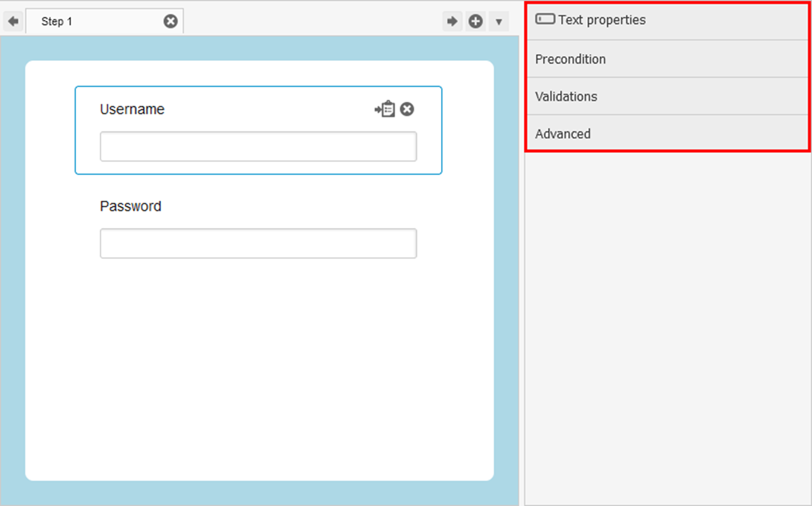This screenshot has width=812, height=506.
Task: Expand the Advanced section
Action: click(x=667, y=133)
